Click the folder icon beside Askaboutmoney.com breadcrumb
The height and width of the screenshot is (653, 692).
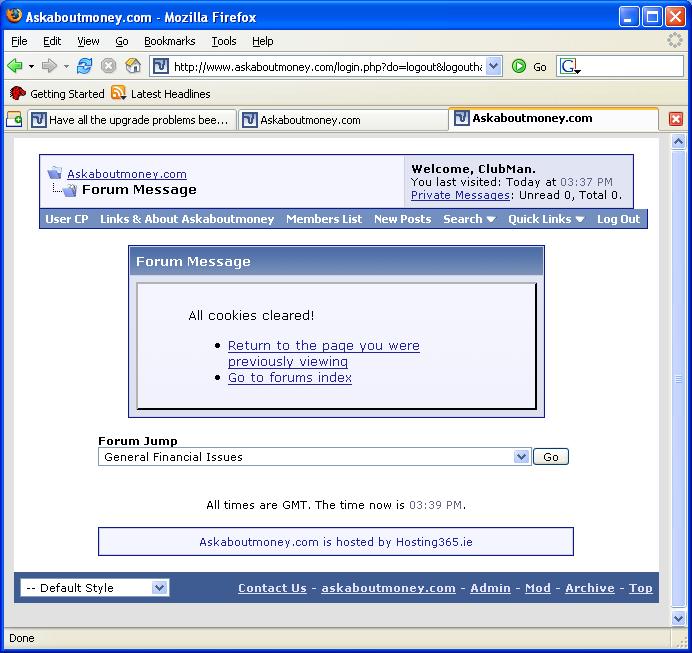tap(54, 173)
